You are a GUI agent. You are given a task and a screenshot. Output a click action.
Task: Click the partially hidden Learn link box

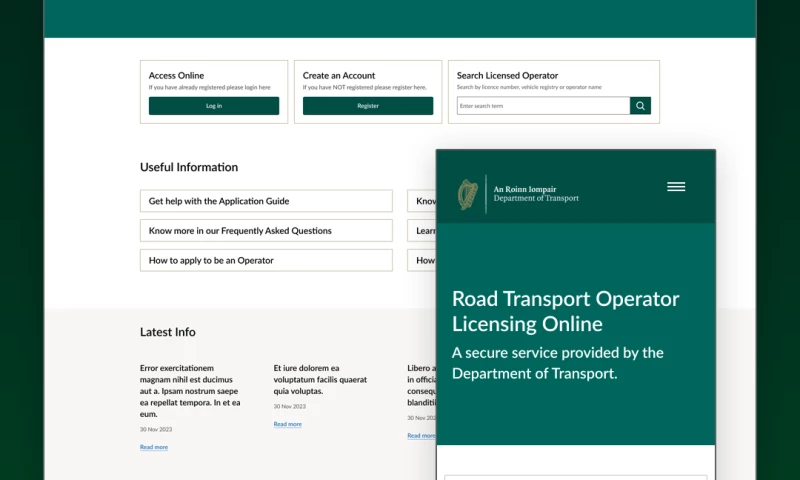point(422,231)
